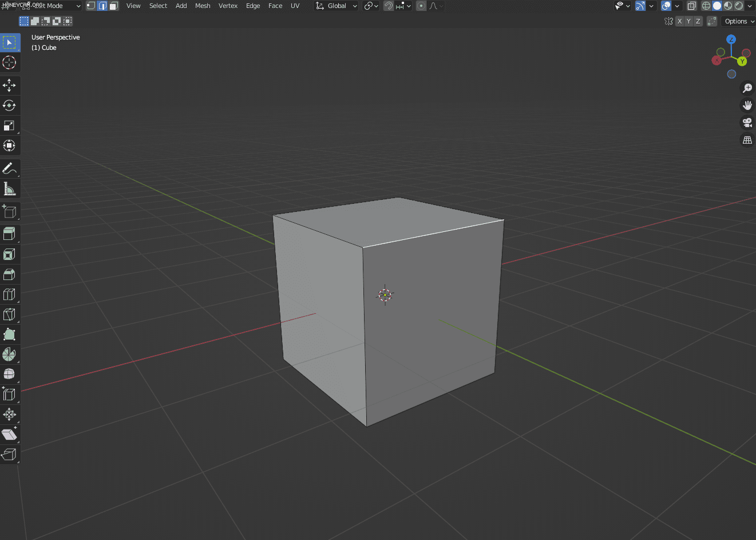Select the Smooth vertices tool
Viewport: 756px width, 540px height.
coord(10,375)
